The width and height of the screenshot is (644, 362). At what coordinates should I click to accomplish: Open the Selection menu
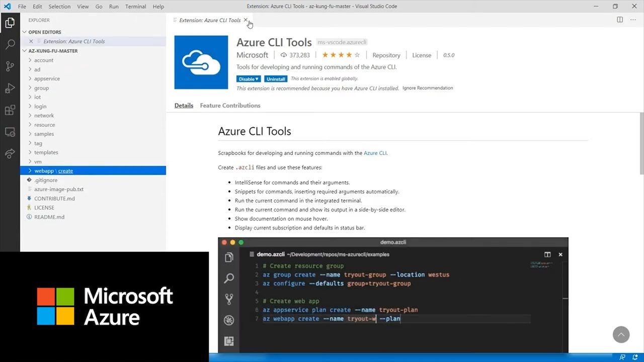click(59, 7)
